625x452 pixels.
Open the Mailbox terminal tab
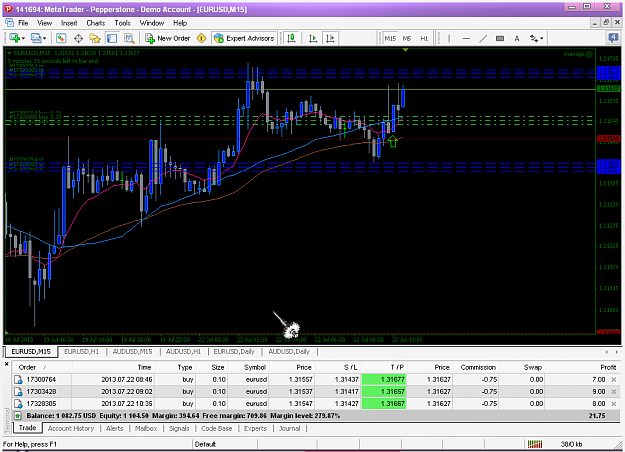(x=146, y=428)
